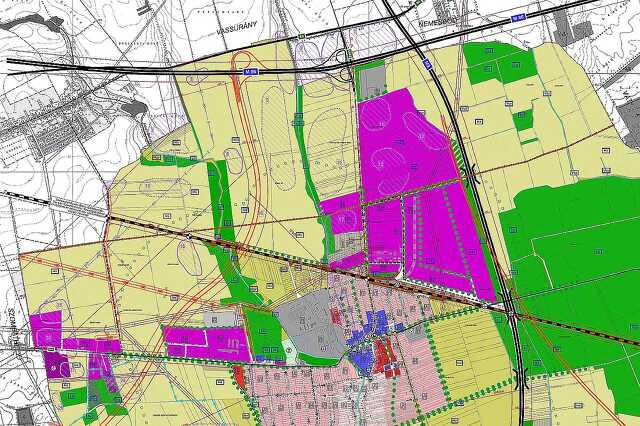Select the overpass symbol where the railway meets the expressway
The height and width of the screenshot is (426, 640).
[x=511, y=313]
